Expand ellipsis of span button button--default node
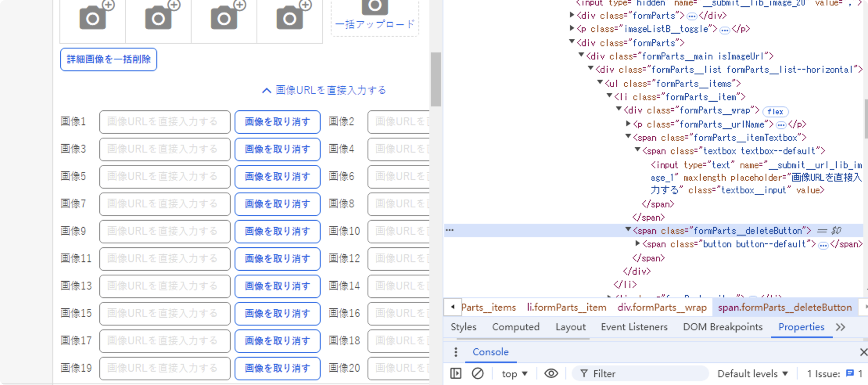The image size is (868, 385). pyautogui.click(x=823, y=245)
